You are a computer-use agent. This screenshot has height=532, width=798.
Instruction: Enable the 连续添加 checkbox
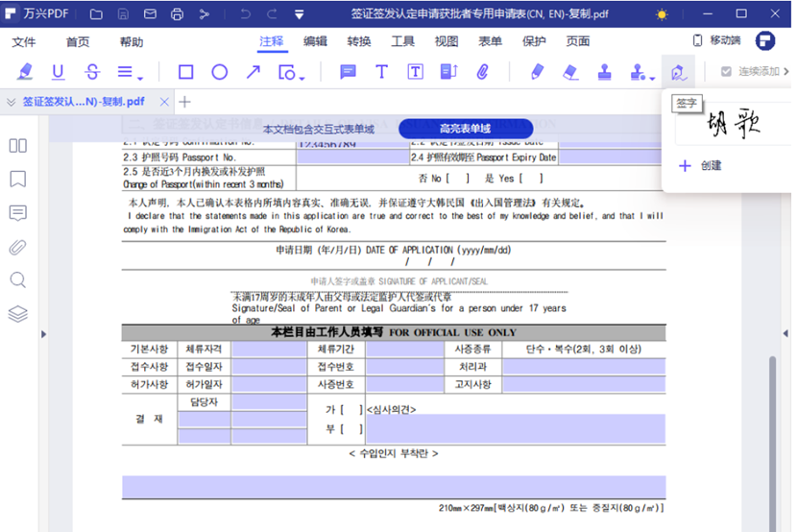726,72
